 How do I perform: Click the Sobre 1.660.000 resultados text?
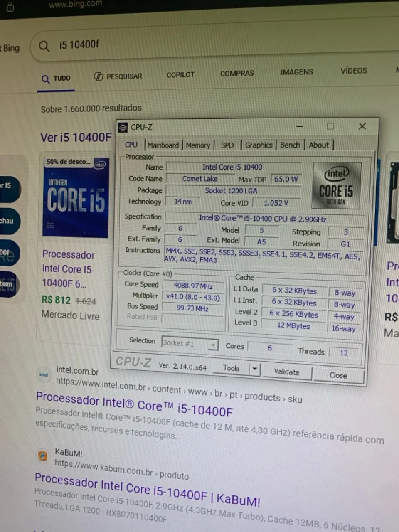click(x=91, y=108)
